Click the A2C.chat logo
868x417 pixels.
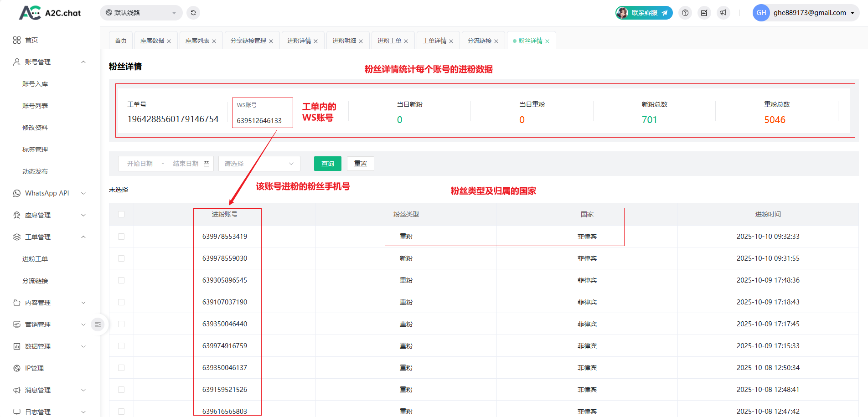pos(50,13)
